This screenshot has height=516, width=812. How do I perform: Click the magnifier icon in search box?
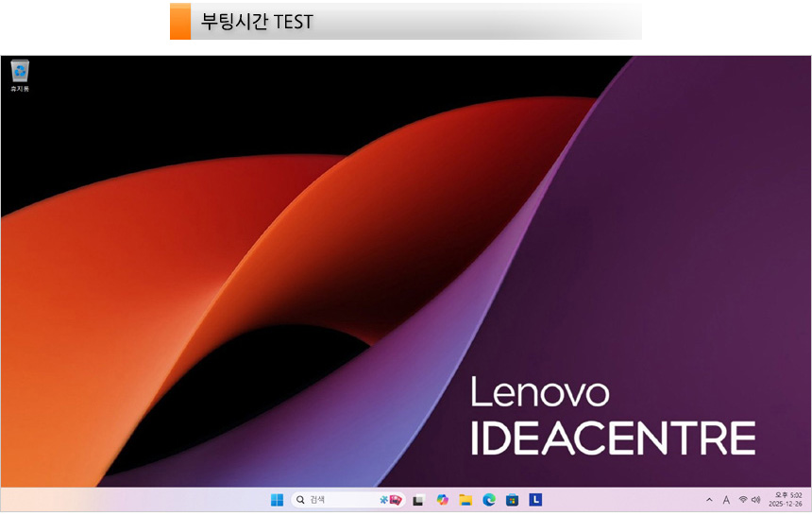300,500
